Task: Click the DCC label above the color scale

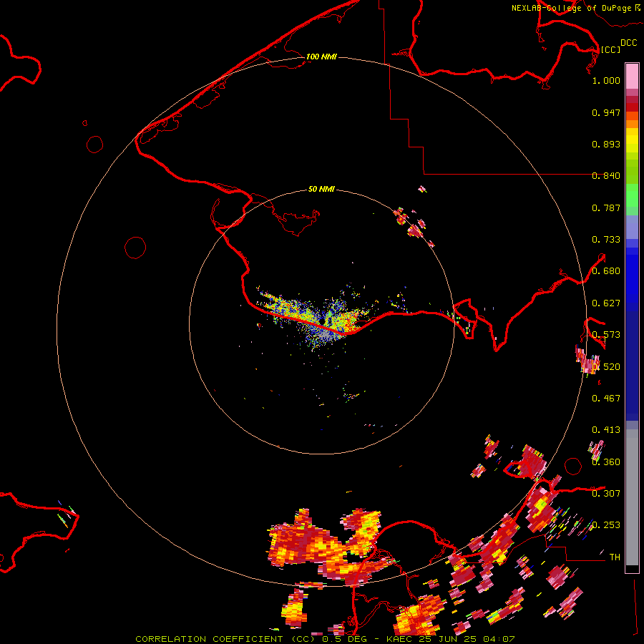Action: click(x=629, y=43)
